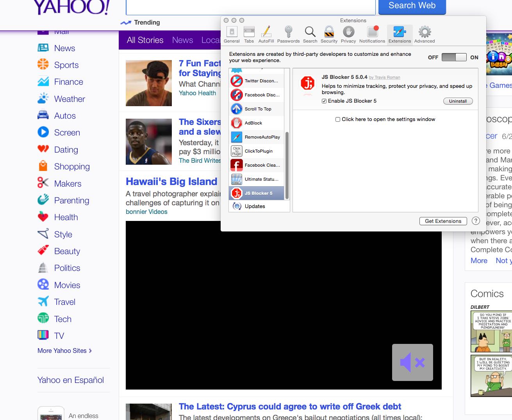
Task: Click the extensions list scrollbar
Action: coord(287,166)
